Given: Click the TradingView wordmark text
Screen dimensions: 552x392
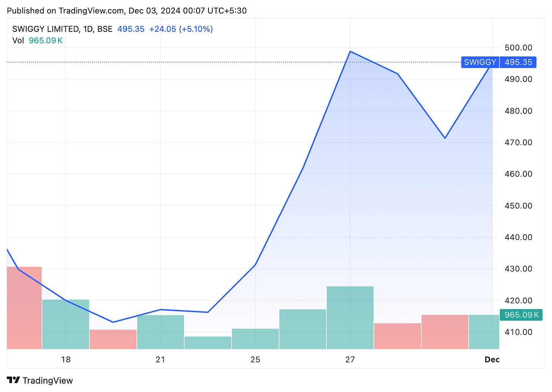Looking at the screenshot, I should (47, 380).
